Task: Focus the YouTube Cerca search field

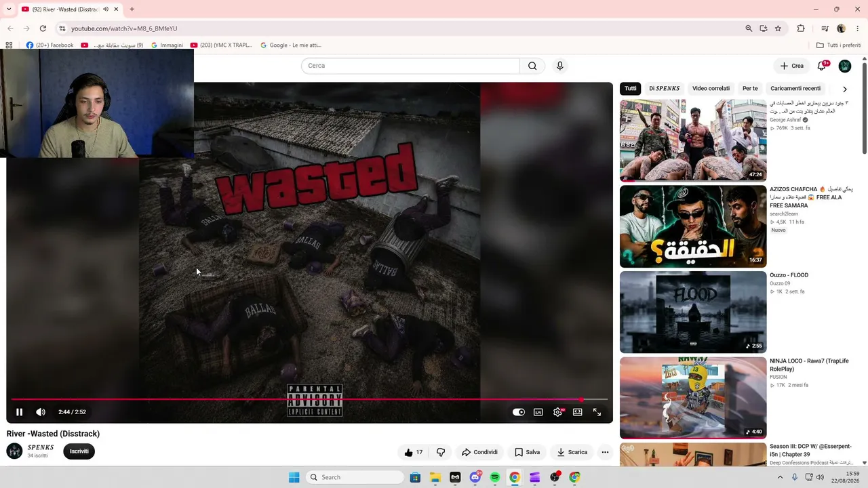Action: tap(410, 66)
